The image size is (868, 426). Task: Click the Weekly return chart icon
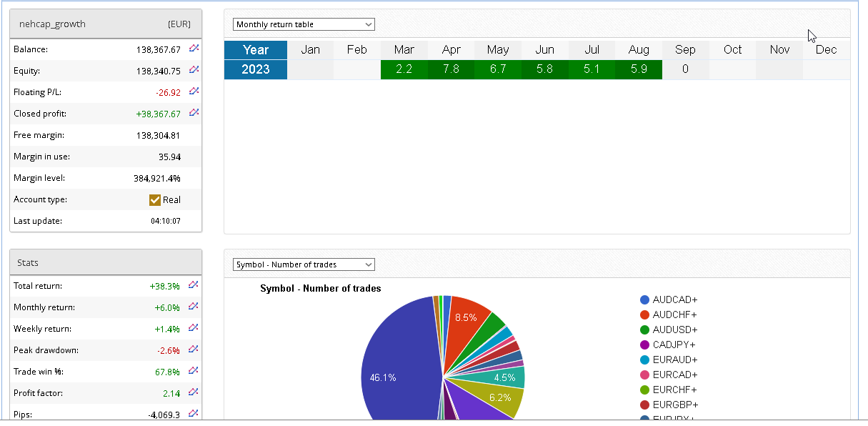pos(194,328)
